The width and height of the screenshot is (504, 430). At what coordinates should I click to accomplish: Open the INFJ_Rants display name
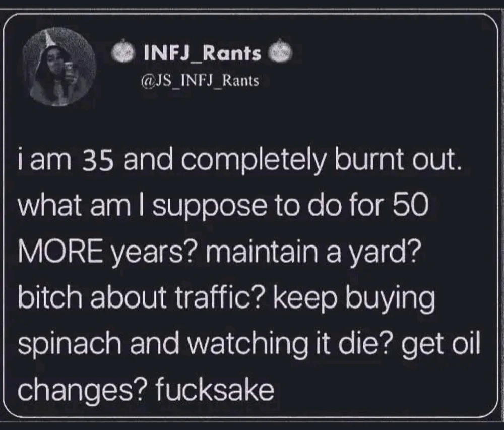pyautogui.click(x=203, y=52)
